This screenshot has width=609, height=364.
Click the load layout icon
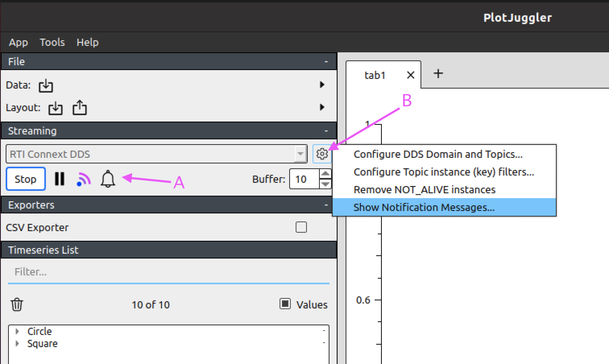(55, 108)
